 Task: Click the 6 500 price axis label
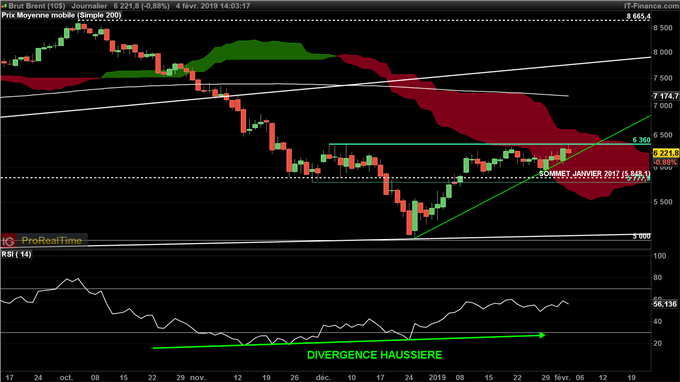[663, 135]
